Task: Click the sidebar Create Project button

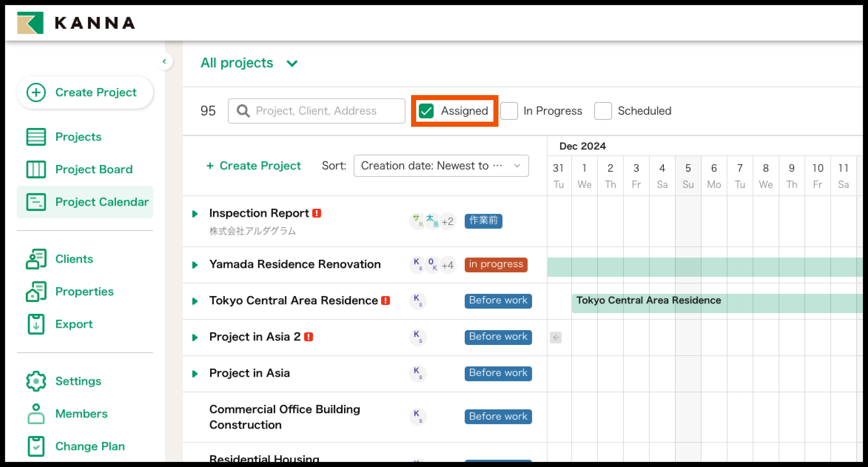Action: click(x=85, y=92)
